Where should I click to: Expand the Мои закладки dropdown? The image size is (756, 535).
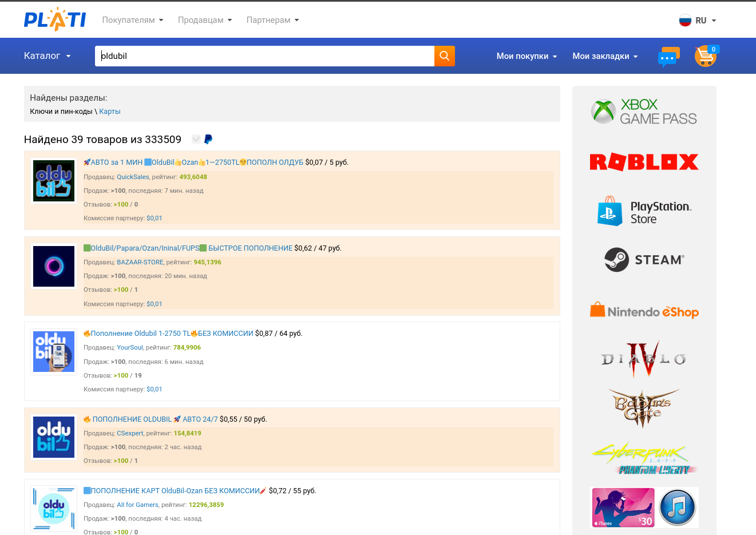[605, 56]
